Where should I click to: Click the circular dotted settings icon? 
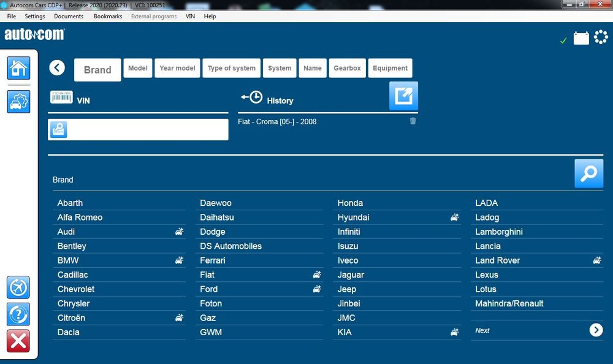point(601,37)
